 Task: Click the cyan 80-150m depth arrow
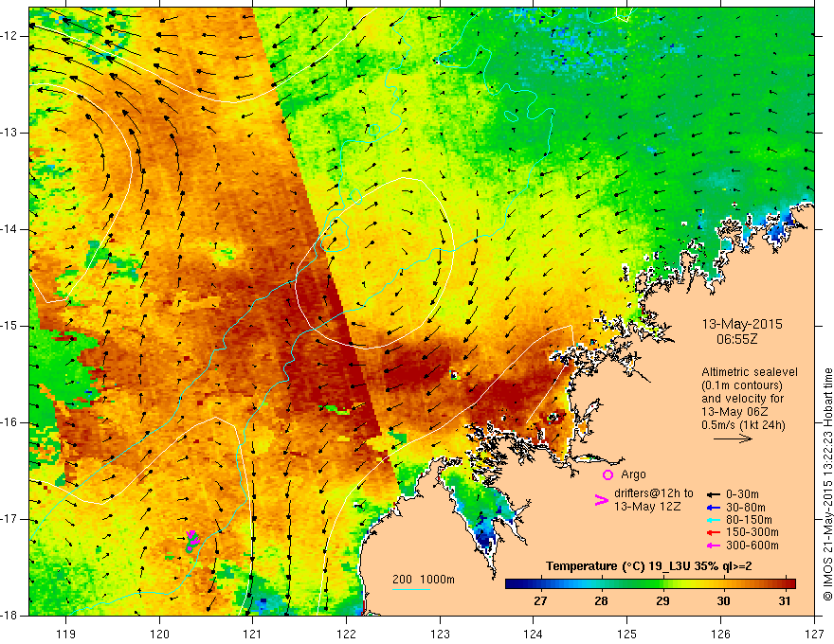(714, 520)
